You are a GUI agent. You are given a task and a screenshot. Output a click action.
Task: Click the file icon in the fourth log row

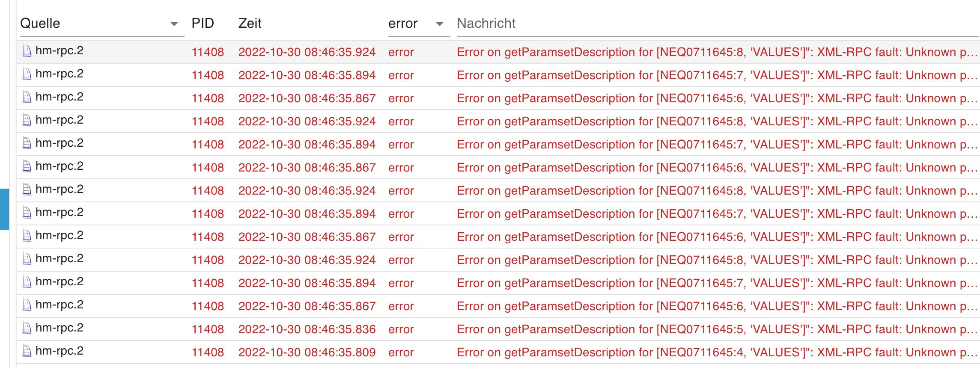[x=27, y=121]
